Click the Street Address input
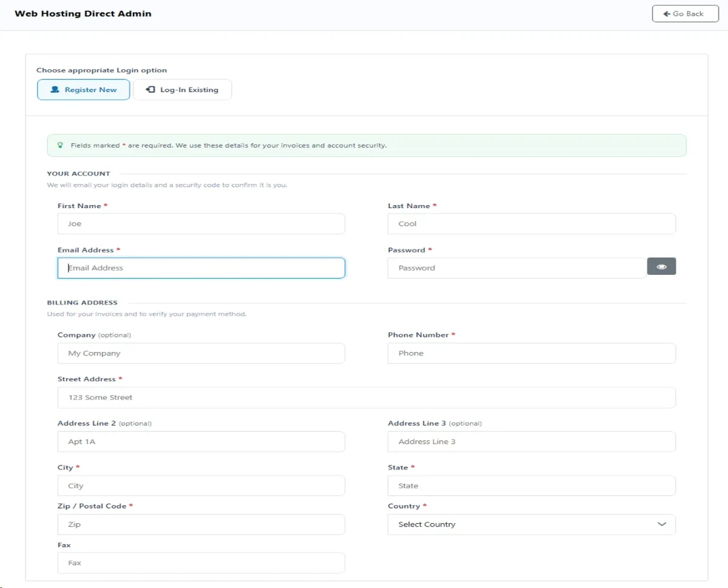 (x=366, y=397)
